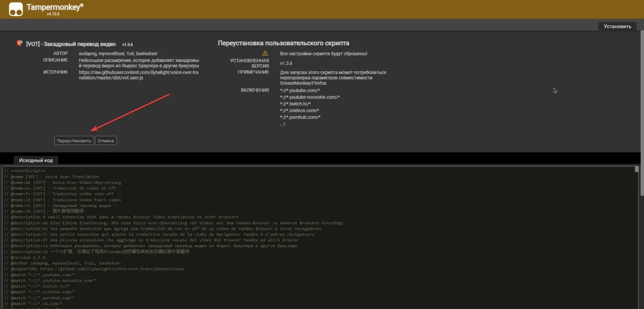Click the author names sodapng, mynovelhost text
This screenshot has width=644, height=309.
coord(118,54)
